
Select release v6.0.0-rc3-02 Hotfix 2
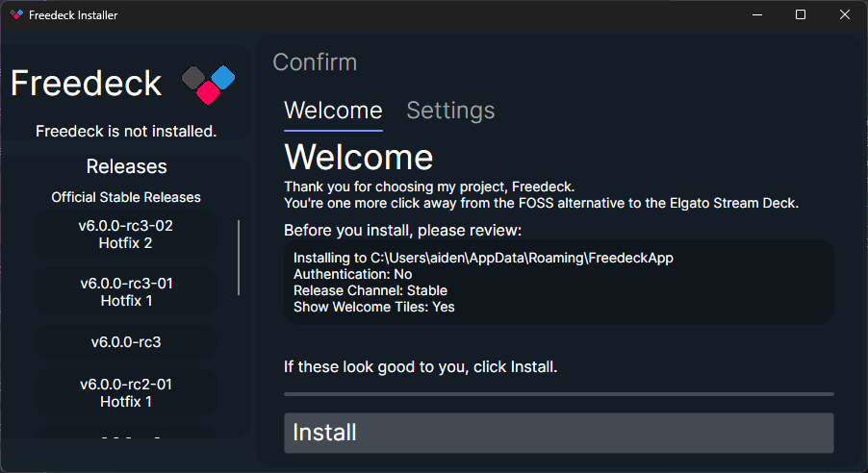(x=126, y=234)
